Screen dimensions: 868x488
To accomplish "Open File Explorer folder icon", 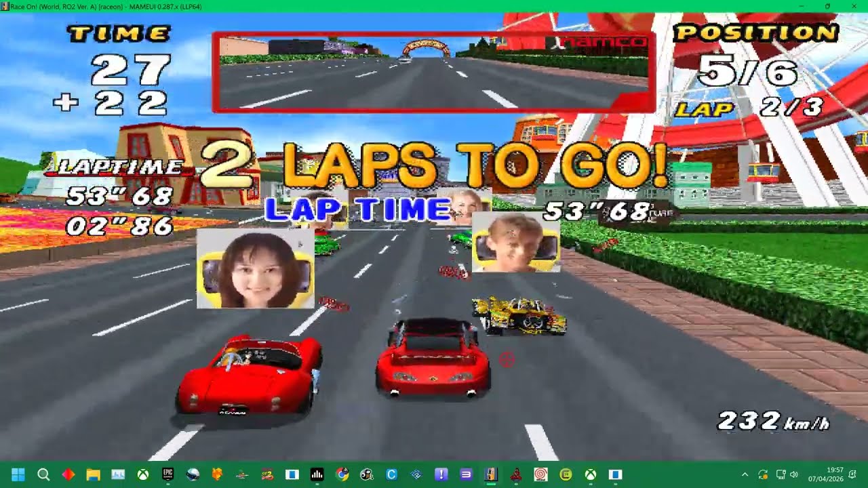I will pyautogui.click(x=93, y=474).
